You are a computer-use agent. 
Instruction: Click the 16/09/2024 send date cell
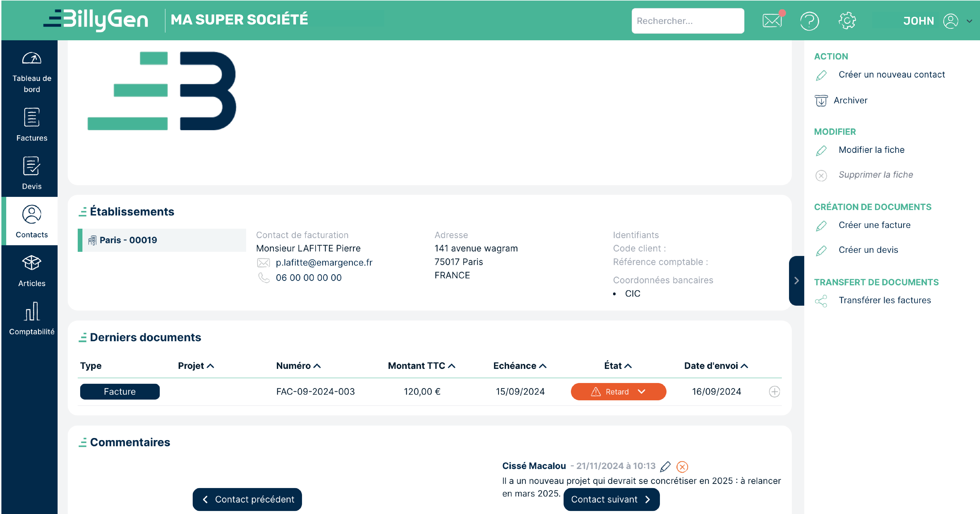coord(716,391)
